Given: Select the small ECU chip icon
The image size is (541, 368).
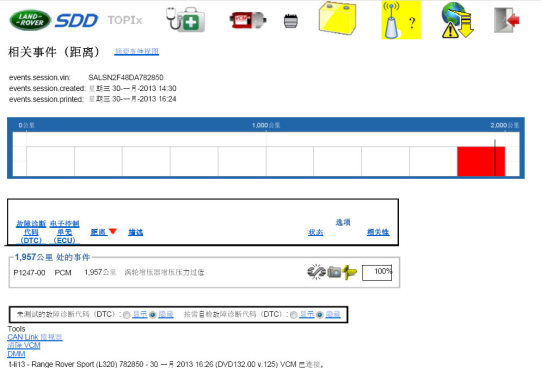Looking at the screenshot, I should pos(291,21).
